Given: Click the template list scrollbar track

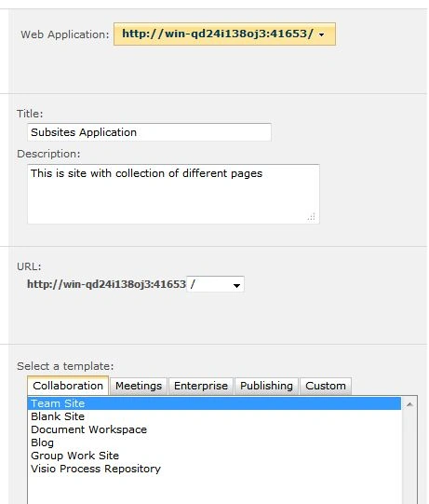Looking at the screenshot, I should pos(409,457).
